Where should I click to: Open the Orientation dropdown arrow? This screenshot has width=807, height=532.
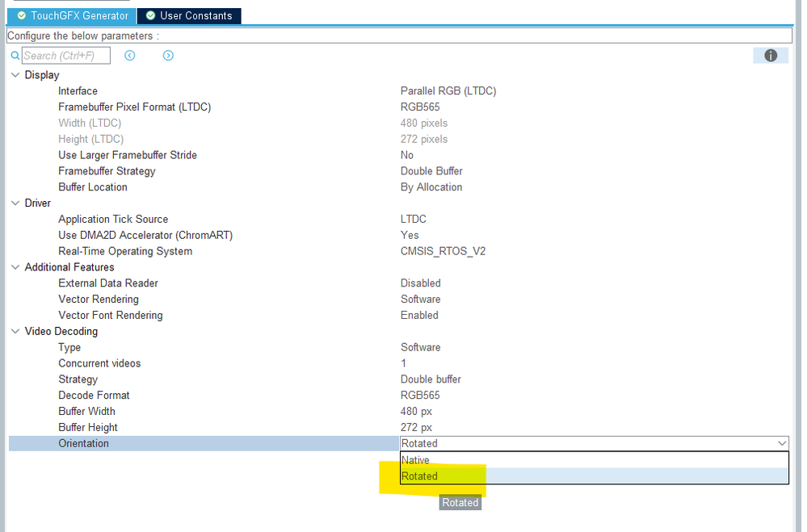click(x=782, y=443)
